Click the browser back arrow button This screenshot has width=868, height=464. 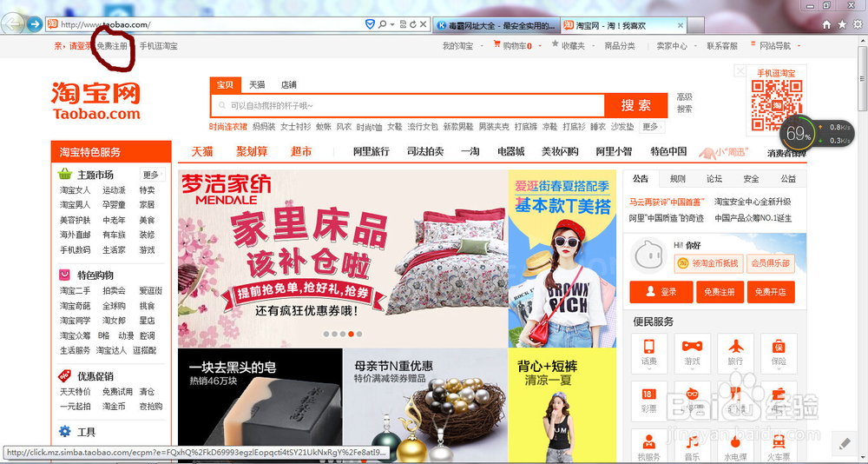13,23
